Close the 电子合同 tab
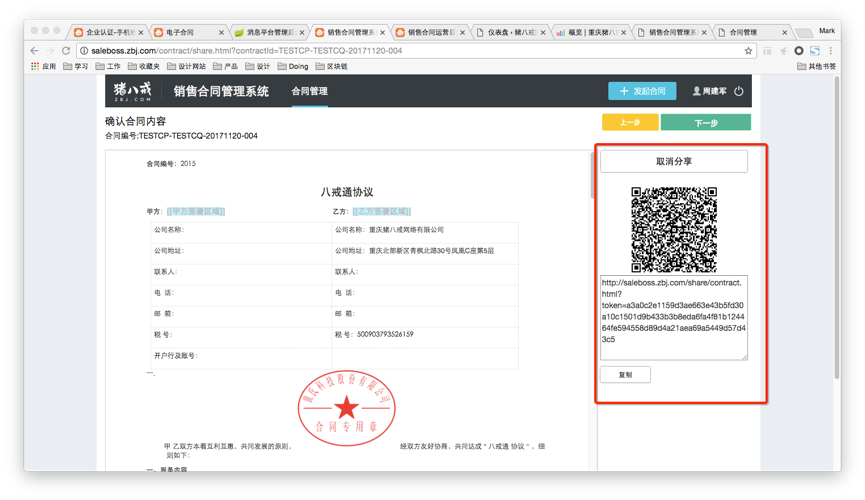This screenshot has width=865, height=500. coord(221,33)
